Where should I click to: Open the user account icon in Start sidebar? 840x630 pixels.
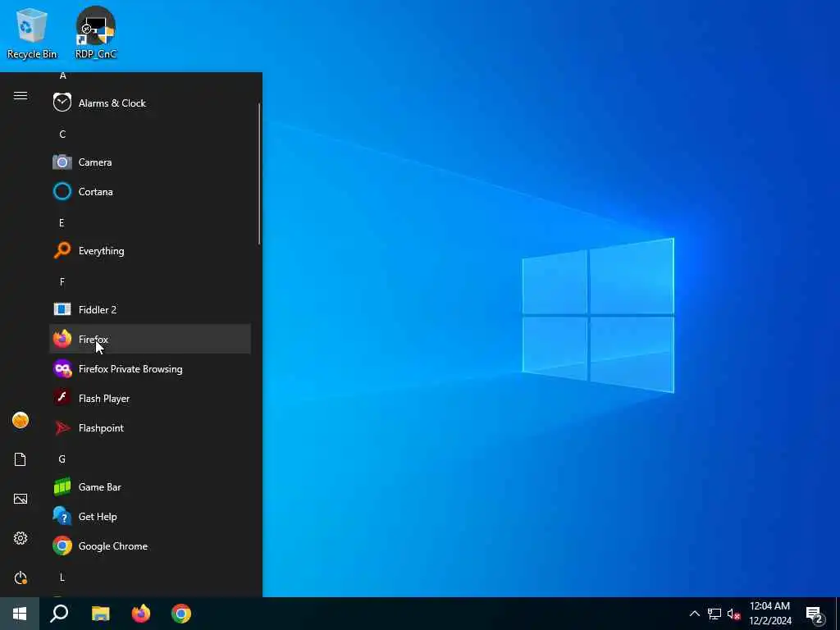21,420
